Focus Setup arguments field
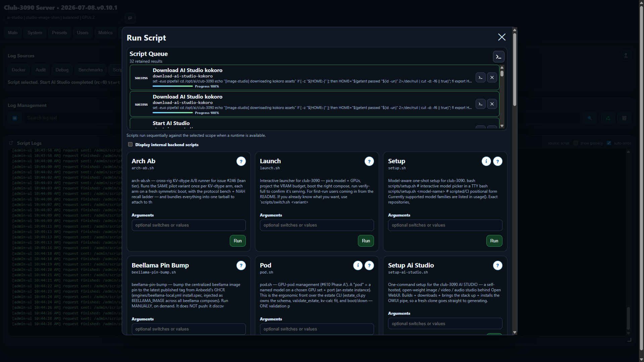 (445, 225)
